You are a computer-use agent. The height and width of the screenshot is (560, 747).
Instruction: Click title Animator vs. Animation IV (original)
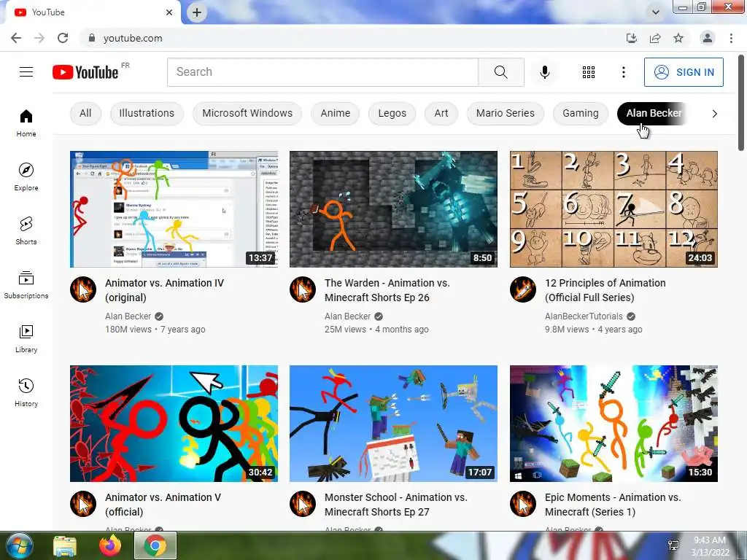click(x=164, y=290)
